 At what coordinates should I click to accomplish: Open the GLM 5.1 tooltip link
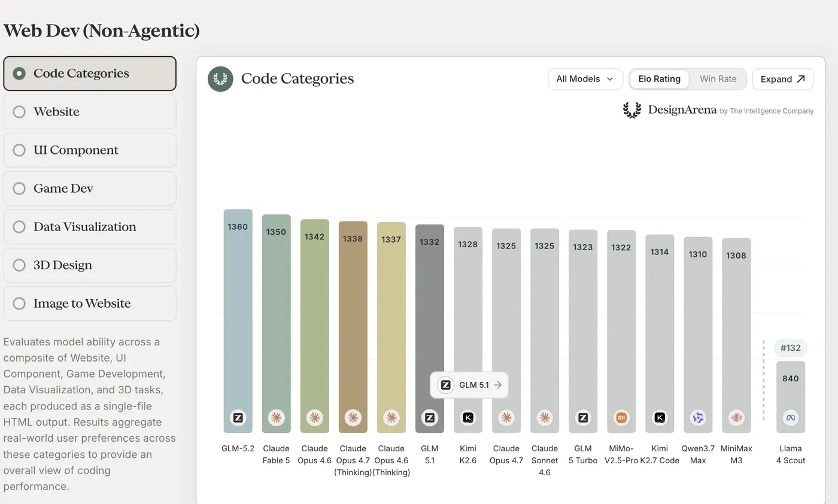[469, 385]
